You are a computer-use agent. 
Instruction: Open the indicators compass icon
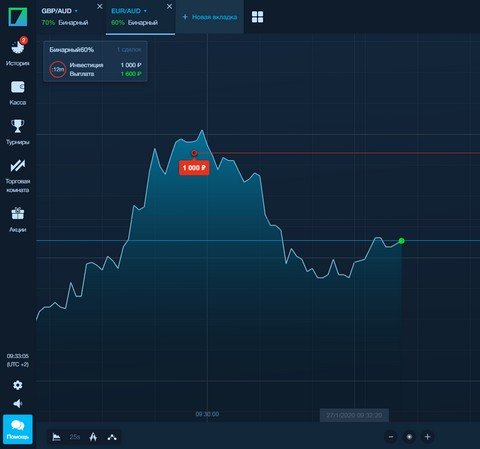(93, 437)
